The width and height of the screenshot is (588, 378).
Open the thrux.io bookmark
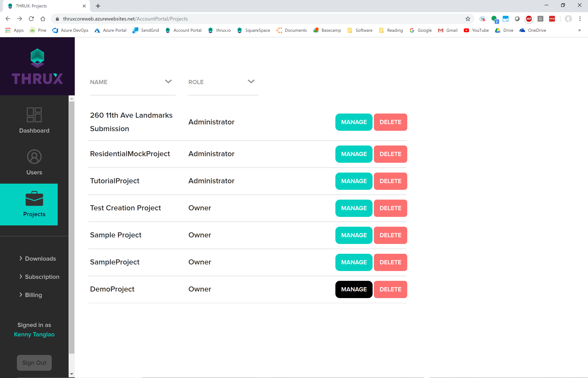tap(219, 30)
